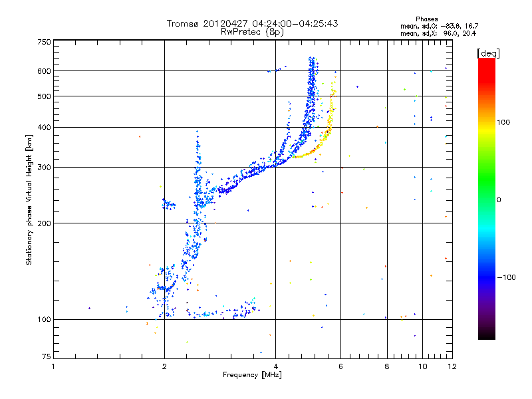Click the colorbar label '-100'
Viewport: 532px width, 399px height.
point(507,277)
